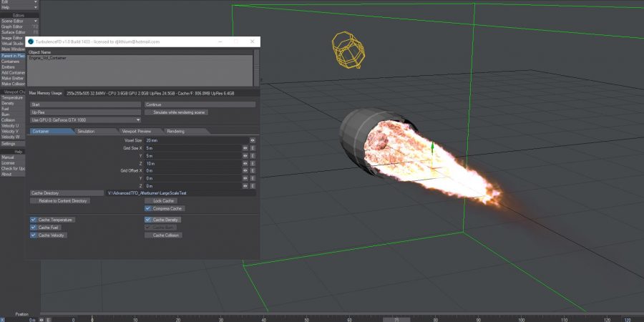Disable the Cache Temperature checkbox
This screenshot has height=322, width=644.
(x=34, y=220)
